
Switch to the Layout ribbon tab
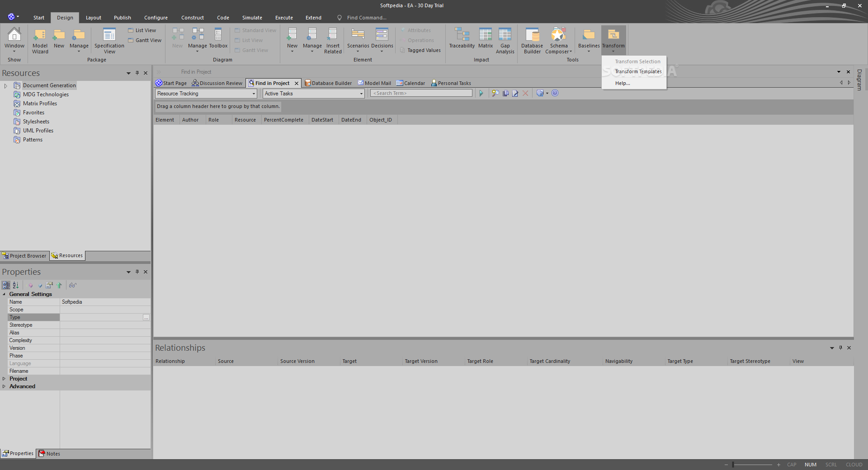pyautogui.click(x=94, y=18)
